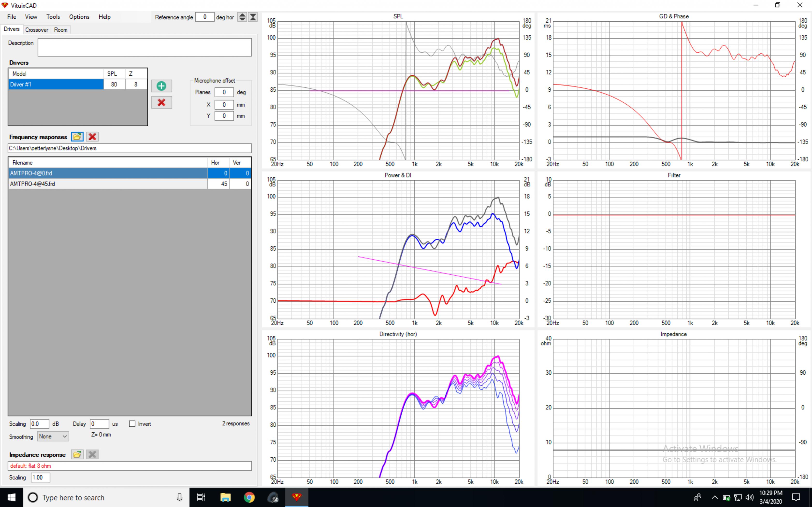
Task: Select the Drivers tab
Action: [x=12, y=29]
